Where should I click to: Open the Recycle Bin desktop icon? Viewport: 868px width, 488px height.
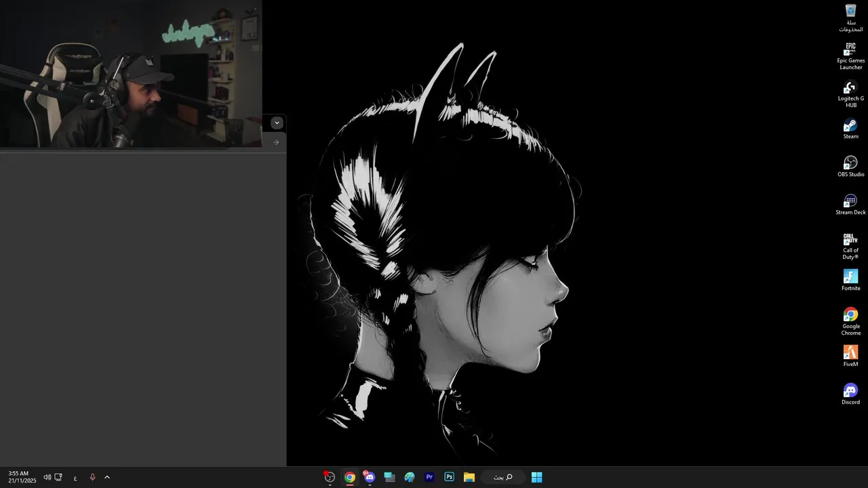(x=850, y=18)
